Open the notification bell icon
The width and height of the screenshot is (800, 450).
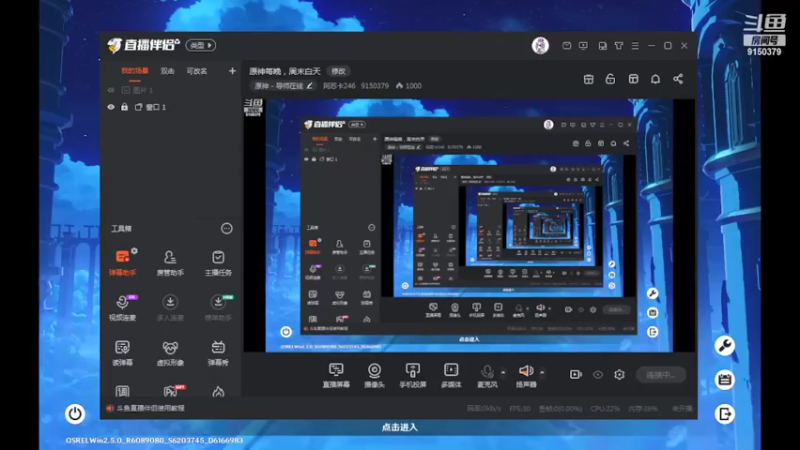pos(656,79)
